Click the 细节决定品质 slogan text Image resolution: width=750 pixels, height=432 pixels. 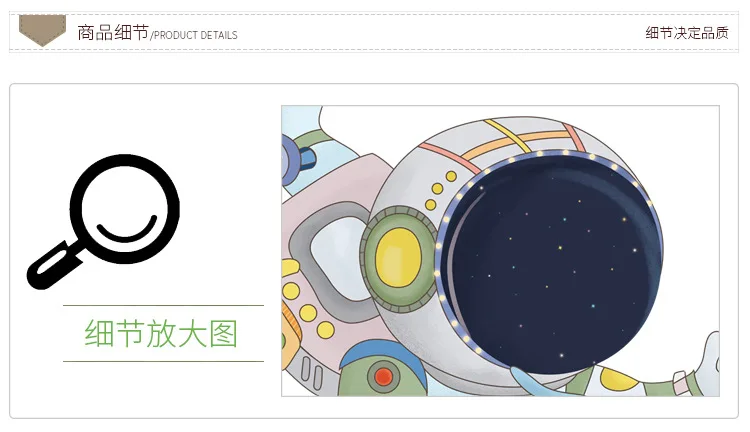pyautogui.click(x=687, y=33)
